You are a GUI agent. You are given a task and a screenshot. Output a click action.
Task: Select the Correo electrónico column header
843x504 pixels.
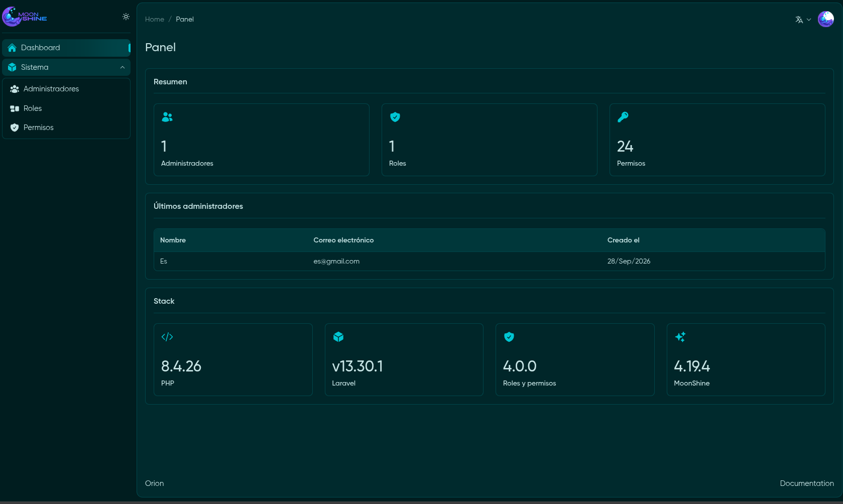[x=343, y=240]
